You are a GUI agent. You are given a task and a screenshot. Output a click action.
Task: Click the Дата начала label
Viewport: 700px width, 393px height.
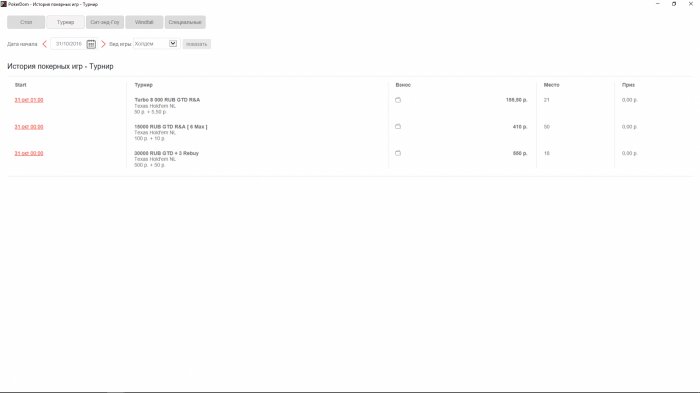coord(22,44)
